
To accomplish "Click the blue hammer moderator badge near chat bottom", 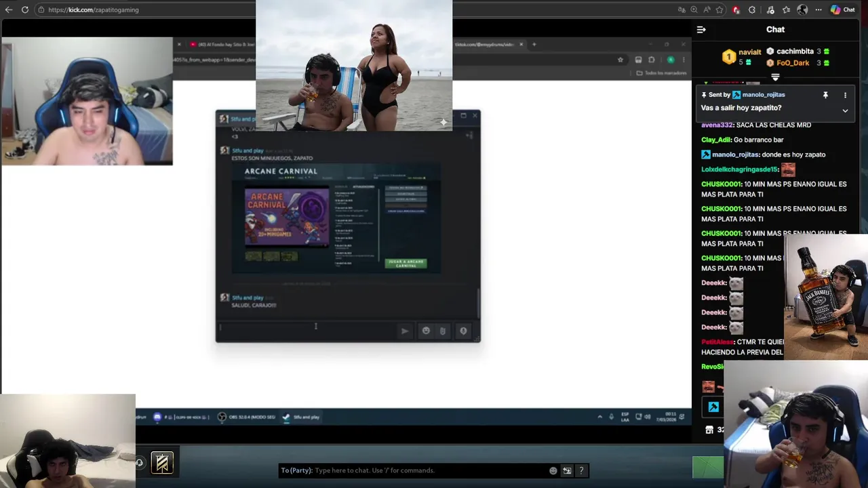I will [x=713, y=407].
